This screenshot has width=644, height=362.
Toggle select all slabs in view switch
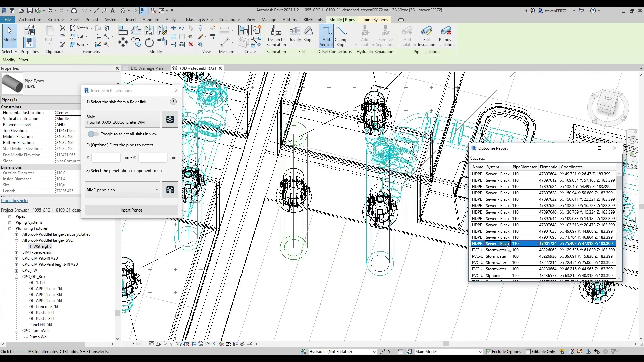coord(93,134)
